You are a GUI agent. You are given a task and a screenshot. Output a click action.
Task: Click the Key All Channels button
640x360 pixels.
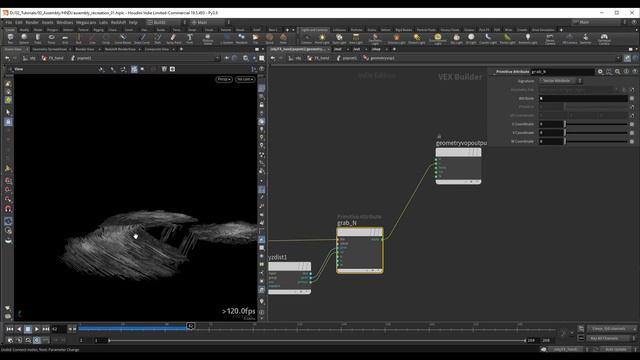click(611, 338)
